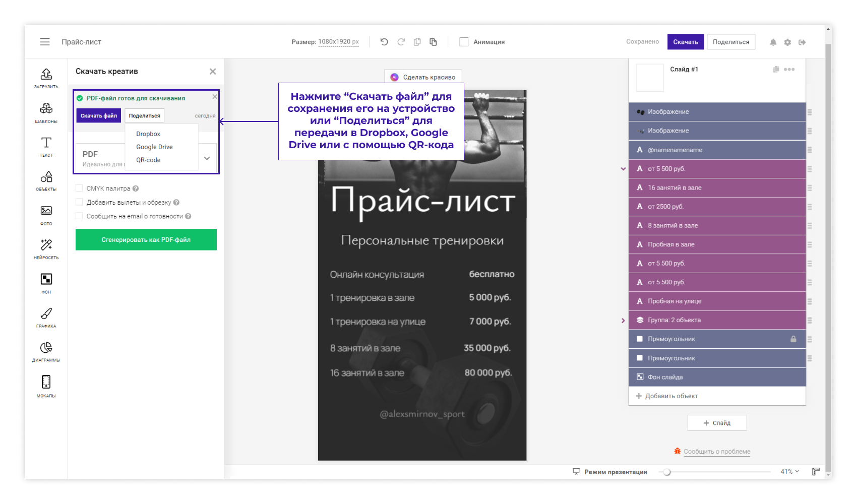Expand the Группа: 2 объекта layer

tap(623, 321)
